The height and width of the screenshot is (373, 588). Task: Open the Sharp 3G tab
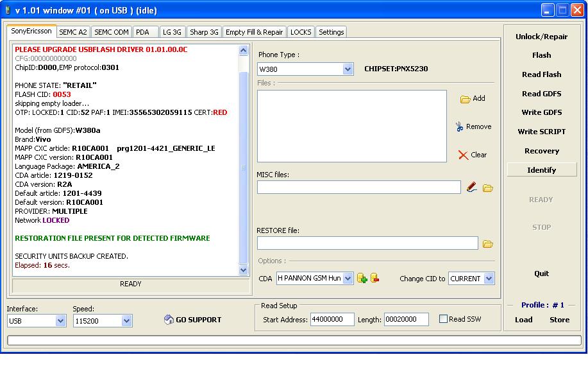click(x=204, y=32)
